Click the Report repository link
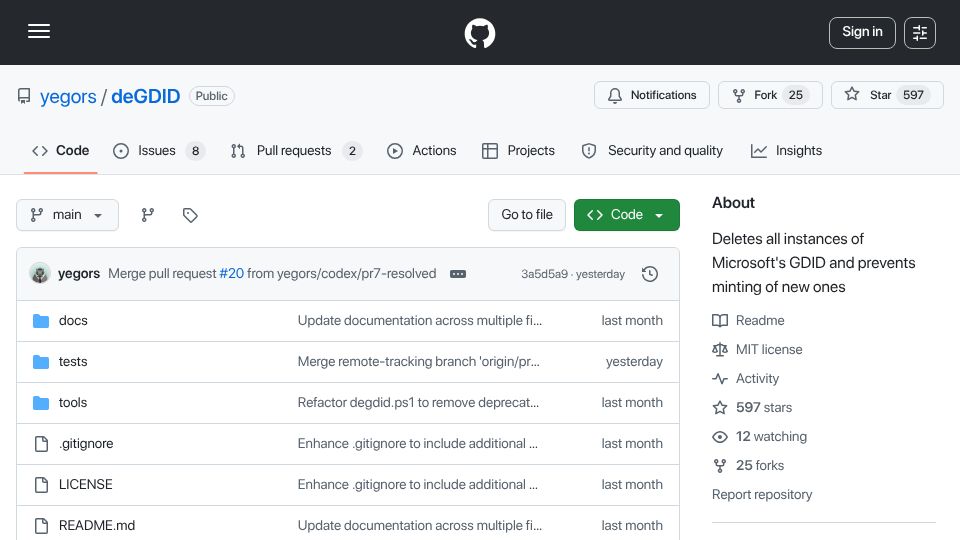Image resolution: width=960 pixels, height=540 pixels. [x=762, y=495]
